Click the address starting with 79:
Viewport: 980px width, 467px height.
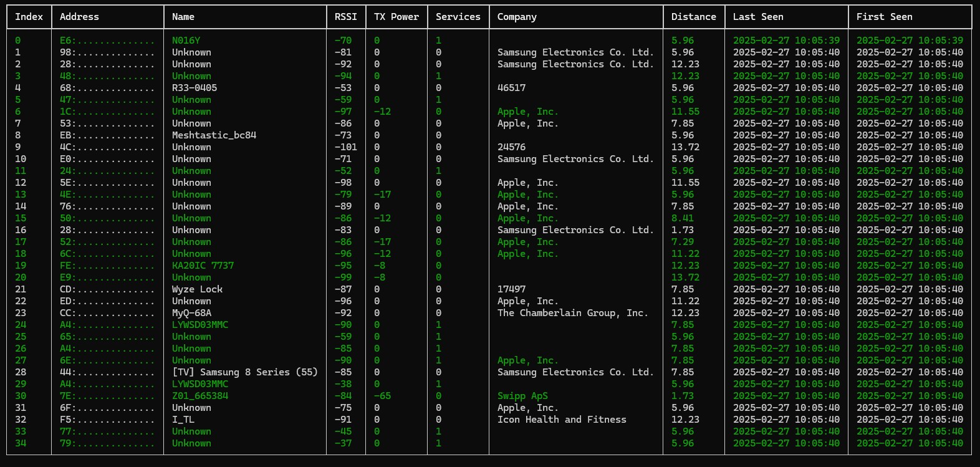pos(107,443)
